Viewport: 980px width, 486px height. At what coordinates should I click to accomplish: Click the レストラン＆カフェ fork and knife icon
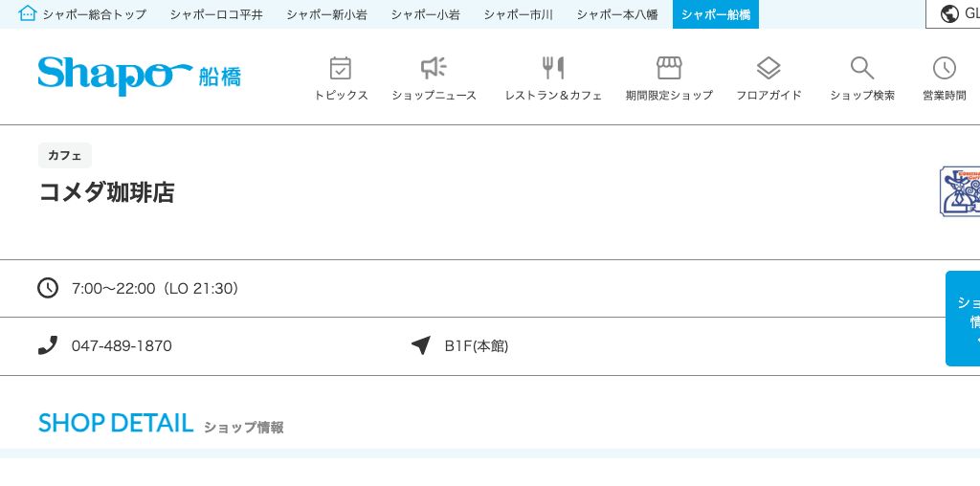click(553, 68)
